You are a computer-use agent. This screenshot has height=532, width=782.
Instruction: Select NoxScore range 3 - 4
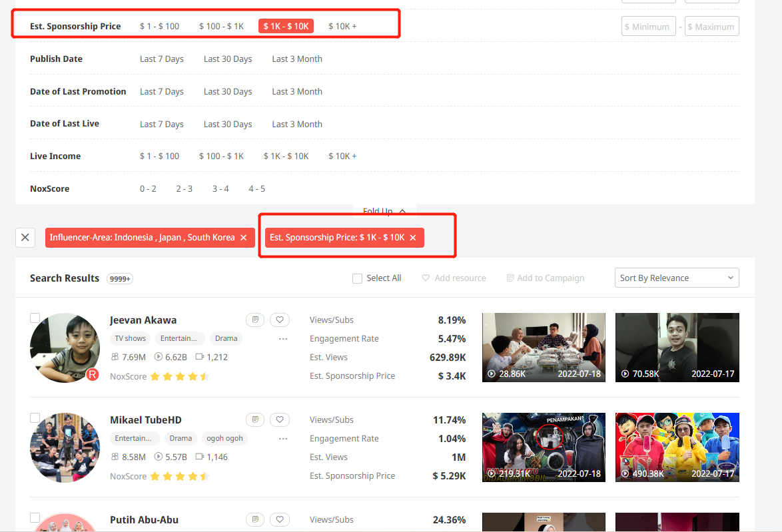[220, 188]
